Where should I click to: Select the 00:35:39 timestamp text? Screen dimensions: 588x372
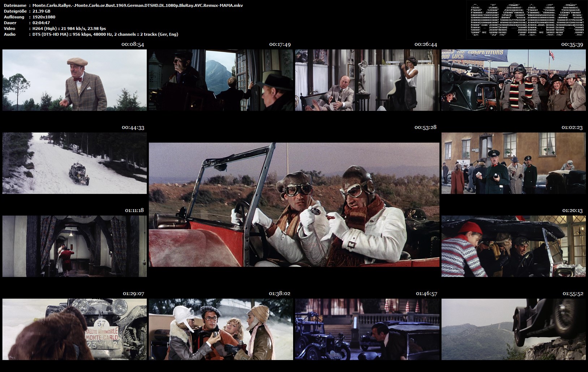click(x=572, y=44)
